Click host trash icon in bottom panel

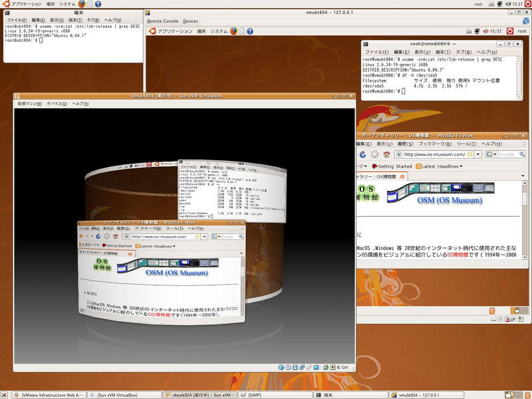[x=526, y=395]
